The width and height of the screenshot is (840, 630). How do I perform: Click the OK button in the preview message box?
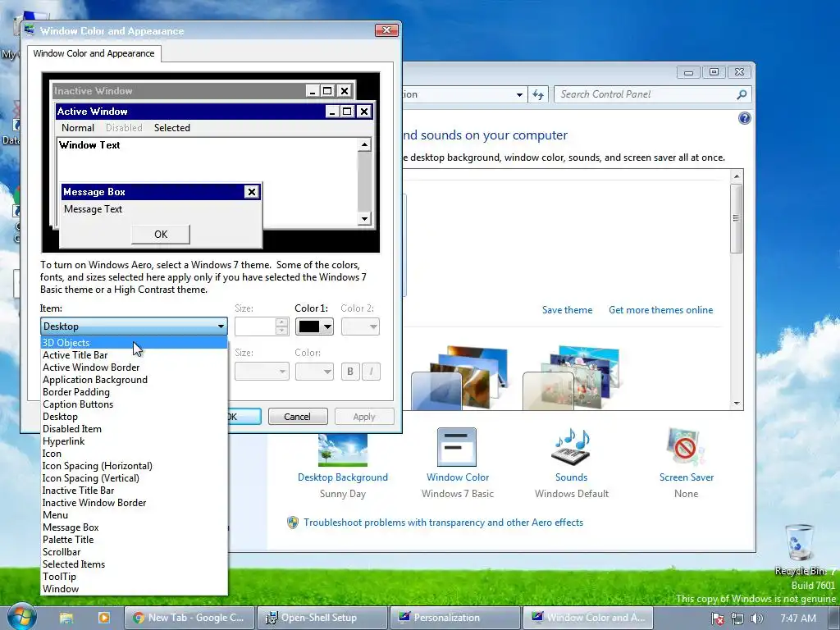pos(161,235)
